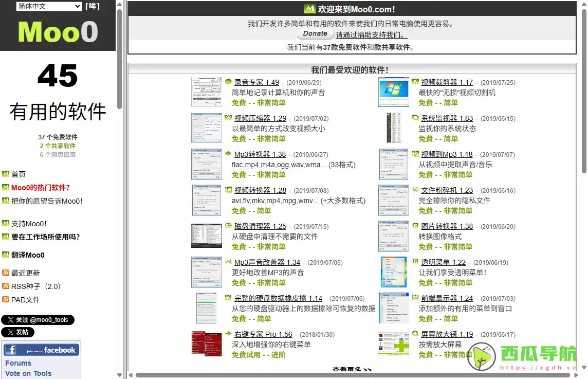Open the 系统监视器 1.83 software link
This screenshot has height=379, width=588.
click(447, 118)
